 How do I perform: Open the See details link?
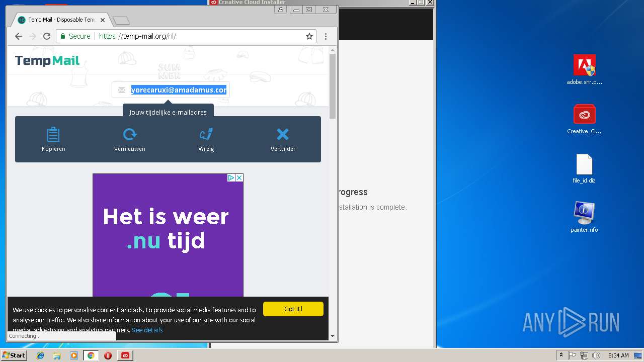147,330
